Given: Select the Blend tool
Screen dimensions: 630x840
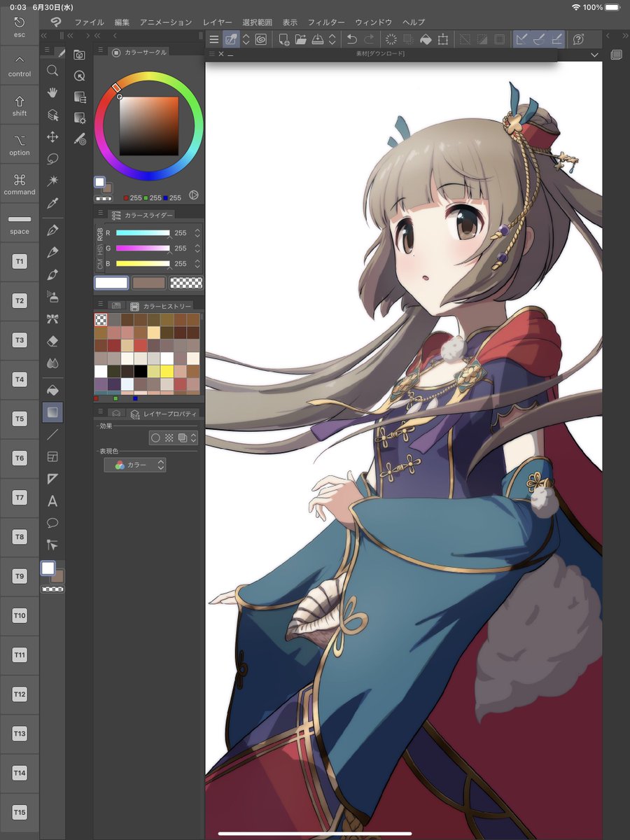Looking at the screenshot, I should 52,363.
